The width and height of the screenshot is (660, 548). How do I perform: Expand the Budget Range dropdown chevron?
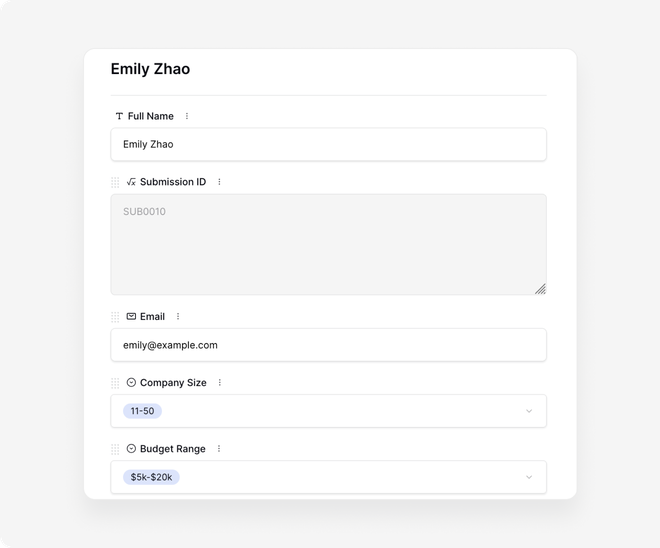(529, 477)
